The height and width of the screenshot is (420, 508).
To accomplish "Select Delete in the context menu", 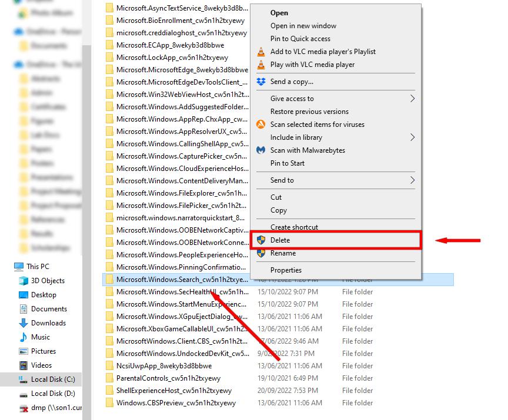I will [336, 240].
